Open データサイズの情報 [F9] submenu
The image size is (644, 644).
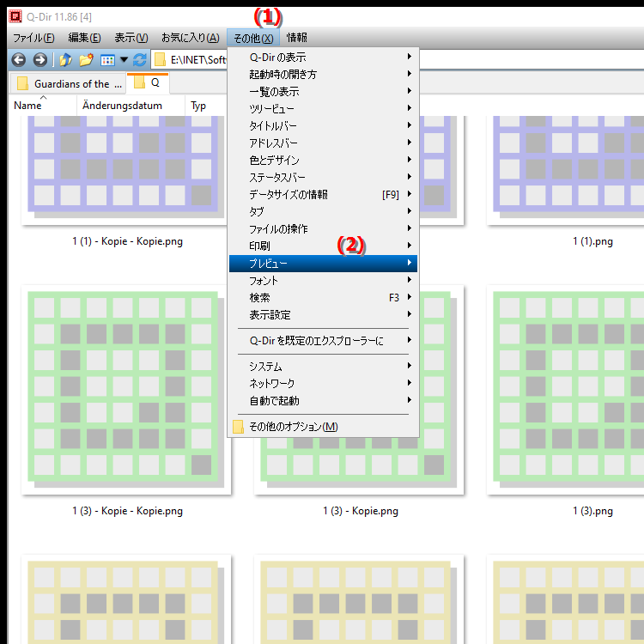click(x=323, y=194)
